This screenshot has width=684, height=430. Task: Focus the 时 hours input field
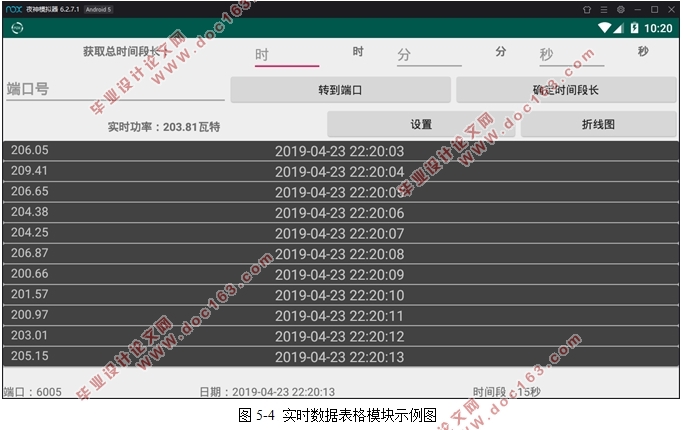(x=287, y=56)
